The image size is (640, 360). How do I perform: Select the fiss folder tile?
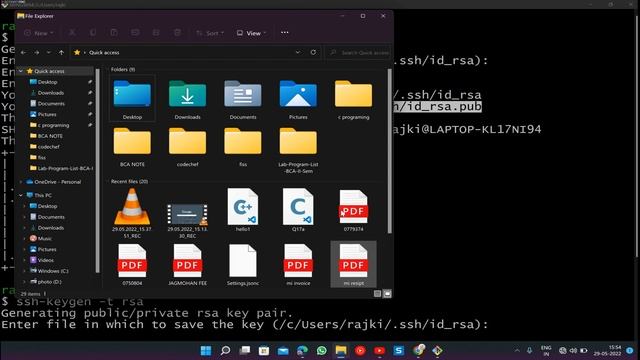tap(243, 147)
